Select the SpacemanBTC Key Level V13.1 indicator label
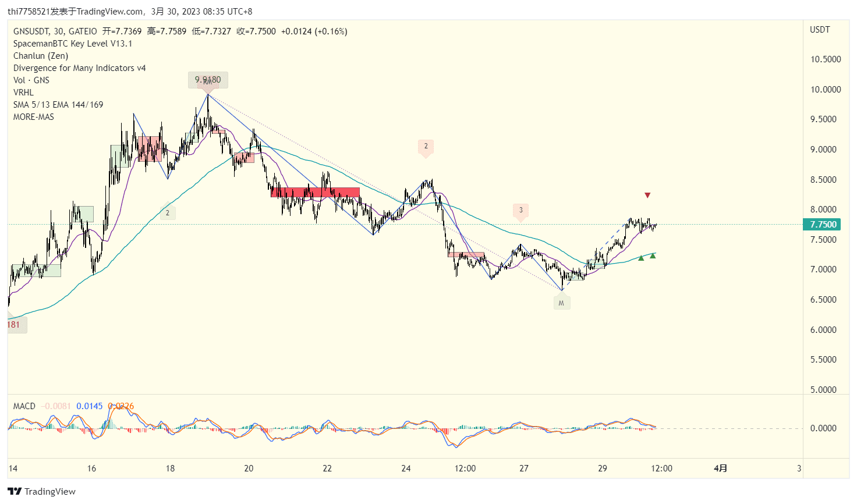 (73, 44)
